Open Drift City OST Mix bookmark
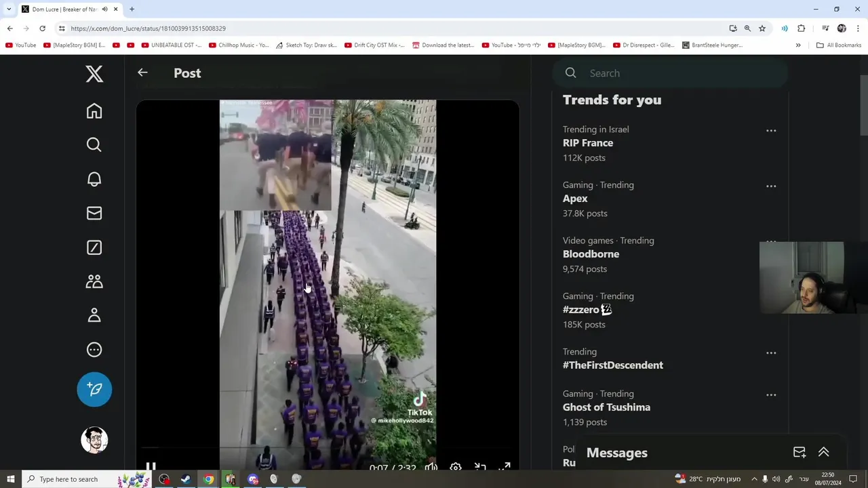Image resolution: width=868 pixels, height=488 pixels. [x=374, y=45]
